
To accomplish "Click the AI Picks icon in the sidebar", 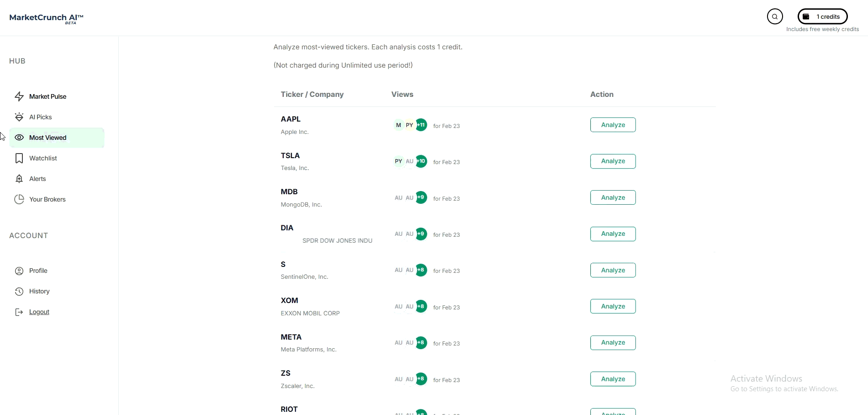I will (19, 117).
